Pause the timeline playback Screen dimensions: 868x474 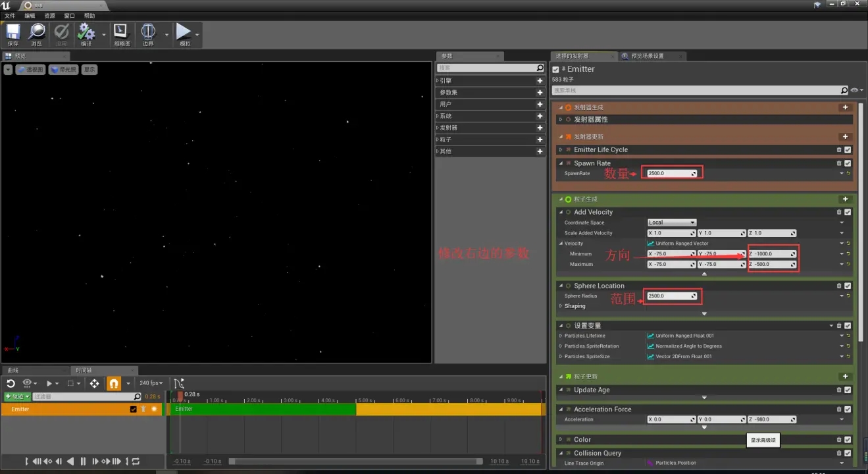pos(83,461)
